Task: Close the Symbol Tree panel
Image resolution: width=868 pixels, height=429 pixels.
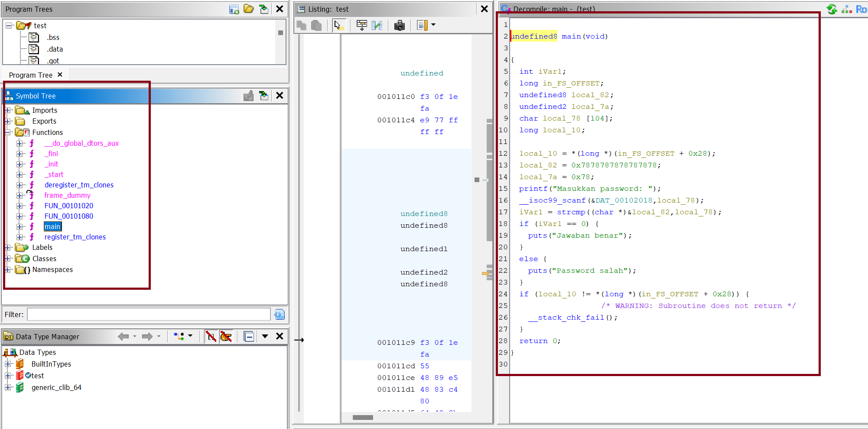Action: [280, 96]
